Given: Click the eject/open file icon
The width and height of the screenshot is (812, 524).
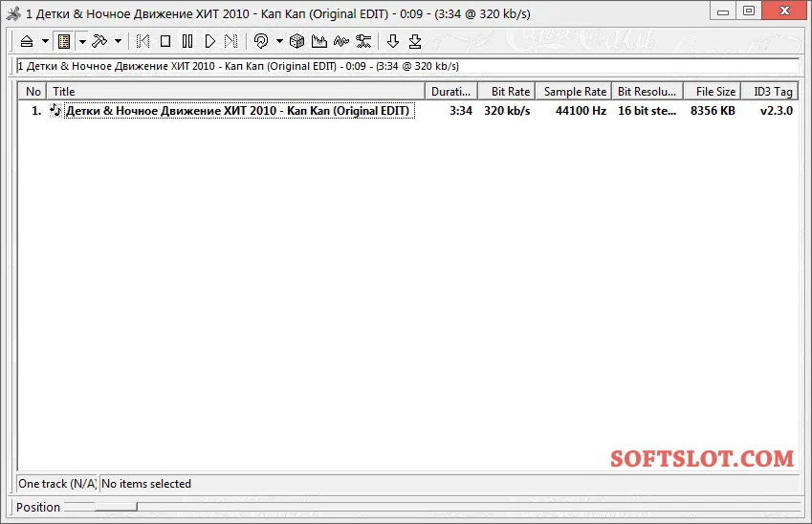Looking at the screenshot, I should 27,41.
